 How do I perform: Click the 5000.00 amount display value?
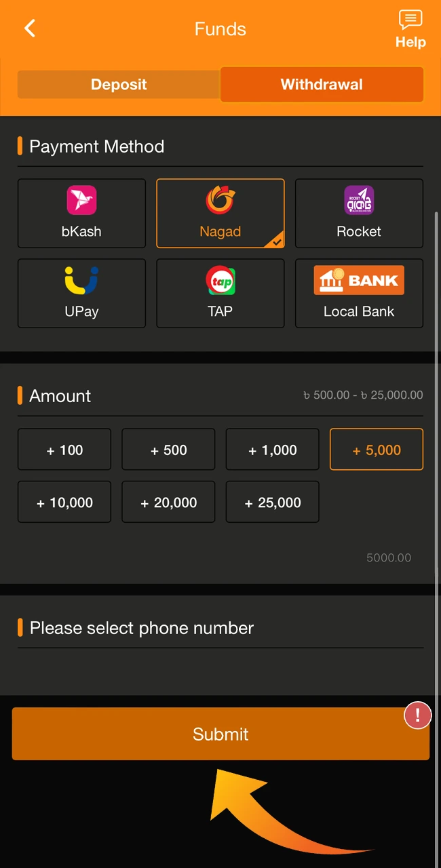tap(389, 557)
